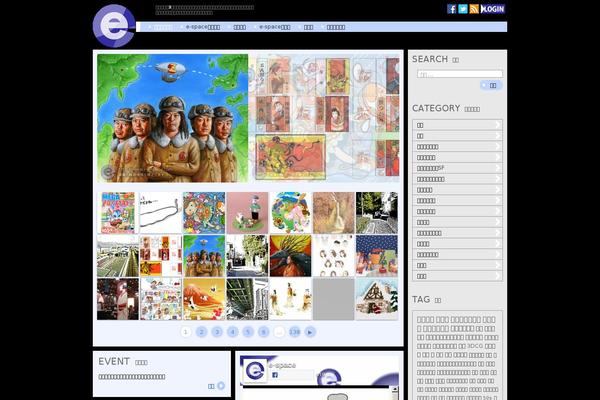Click the round arrow icon in the EVENT box
This screenshot has width=600, height=400.
point(221,385)
